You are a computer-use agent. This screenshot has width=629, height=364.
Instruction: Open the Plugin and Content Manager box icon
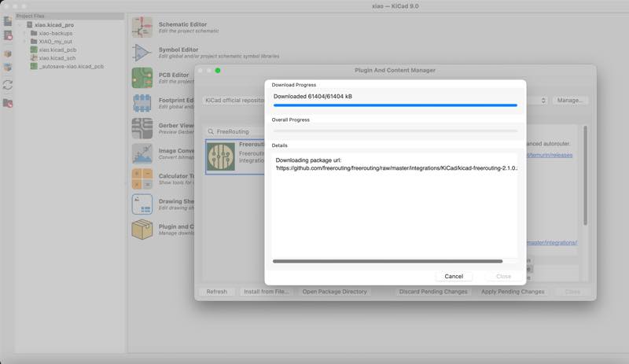(142, 230)
